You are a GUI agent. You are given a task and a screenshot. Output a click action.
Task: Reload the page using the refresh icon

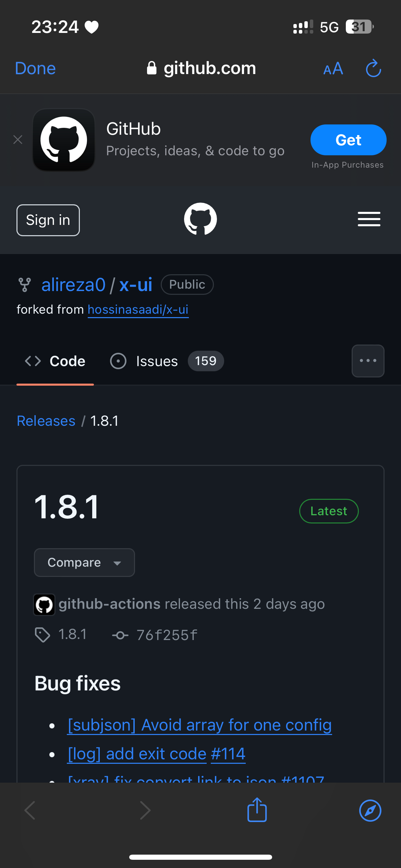[373, 68]
